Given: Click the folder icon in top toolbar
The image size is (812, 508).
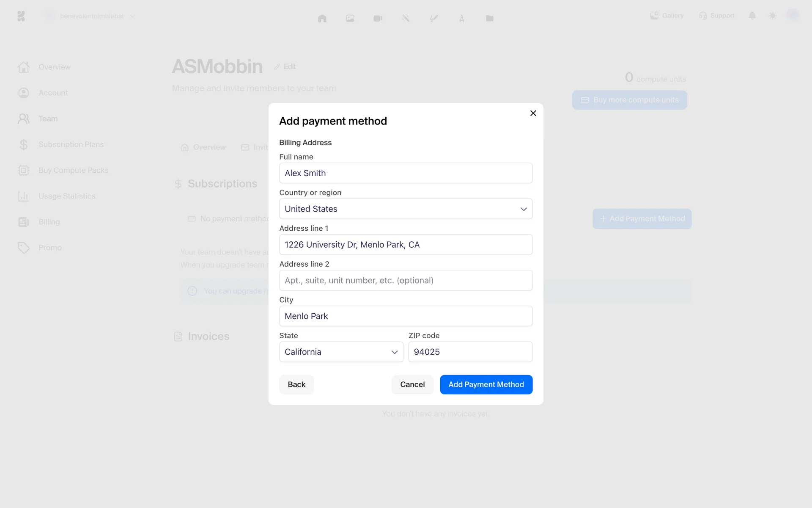Looking at the screenshot, I should pos(489,18).
